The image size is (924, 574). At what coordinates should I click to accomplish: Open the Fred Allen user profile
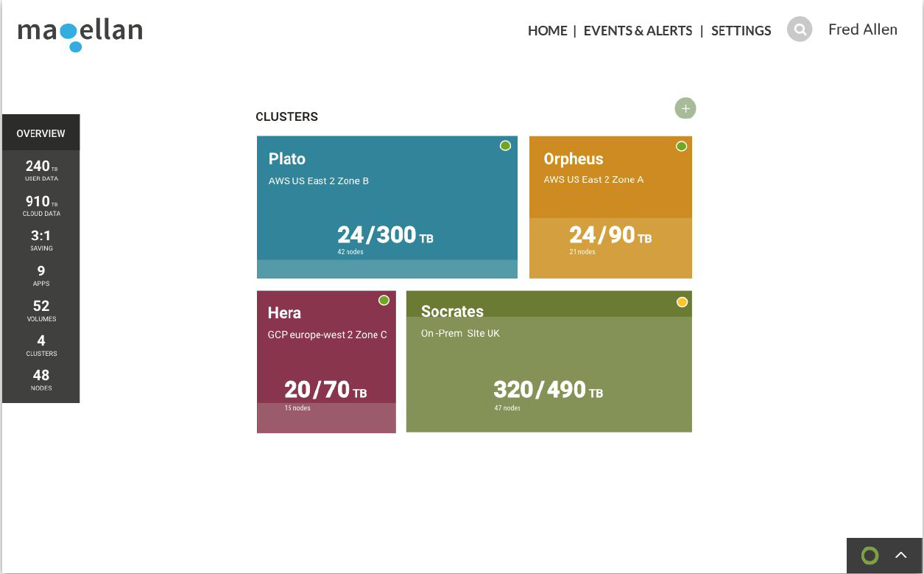coord(863,29)
